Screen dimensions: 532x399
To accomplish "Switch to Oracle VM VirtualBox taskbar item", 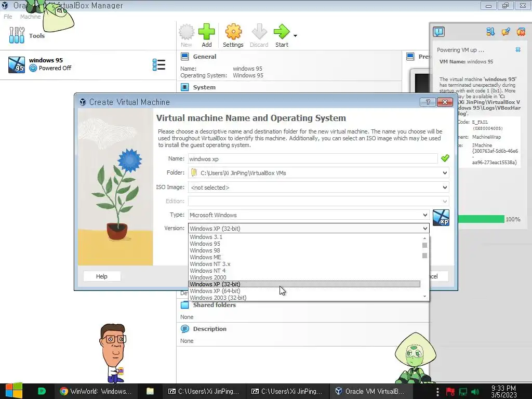I will pyautogui.click(x=370, y=391).
